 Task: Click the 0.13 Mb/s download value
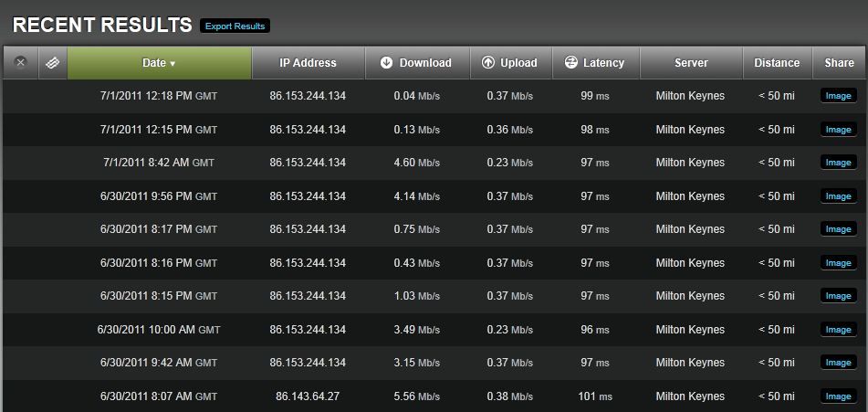pos(417,130)
